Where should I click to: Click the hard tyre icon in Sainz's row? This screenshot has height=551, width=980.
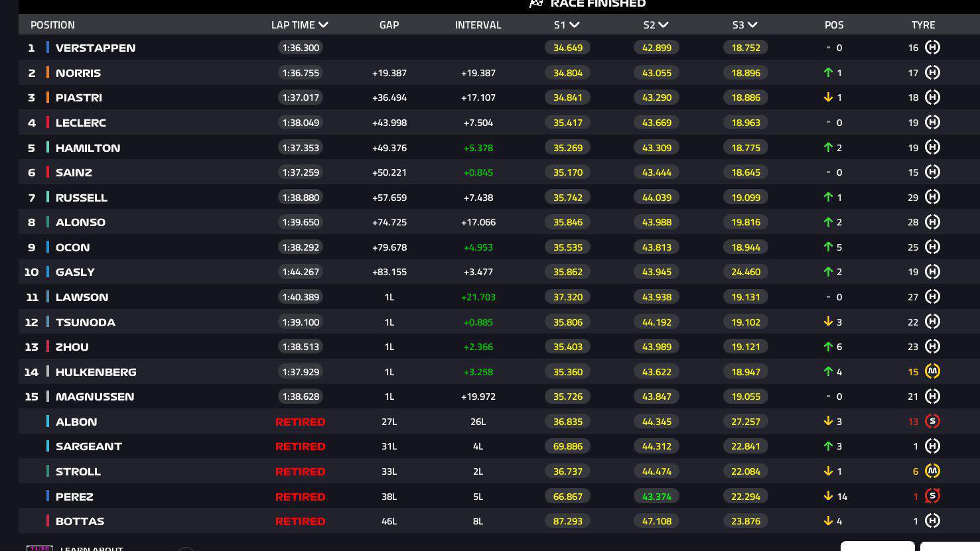pos(932,172)
